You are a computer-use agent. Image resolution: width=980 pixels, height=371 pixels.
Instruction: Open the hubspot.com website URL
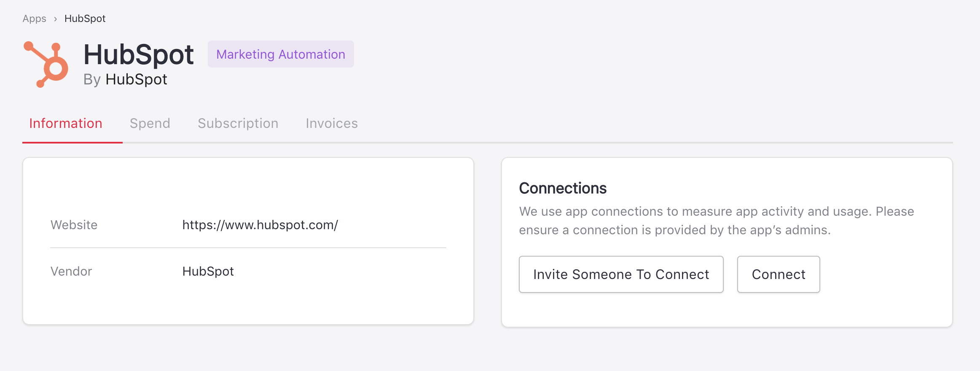[x=260, y=225]
